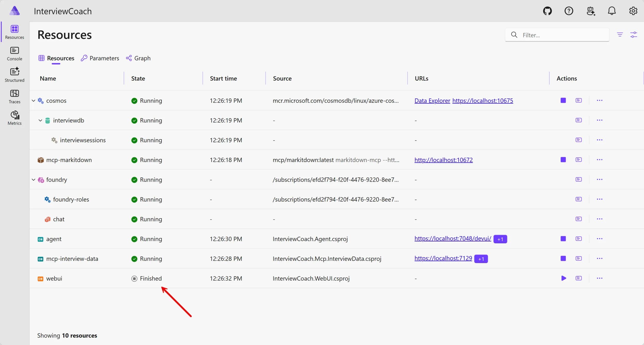Click the Filter search input field
The width and height of the screenshot is (644, 345).
pyautogui.click(x=557, y=35)
